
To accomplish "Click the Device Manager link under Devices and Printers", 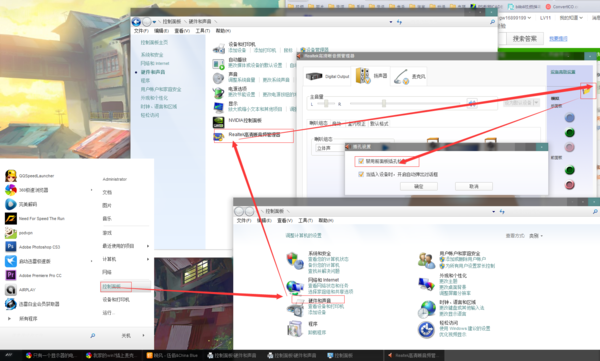I will (315, 50).
